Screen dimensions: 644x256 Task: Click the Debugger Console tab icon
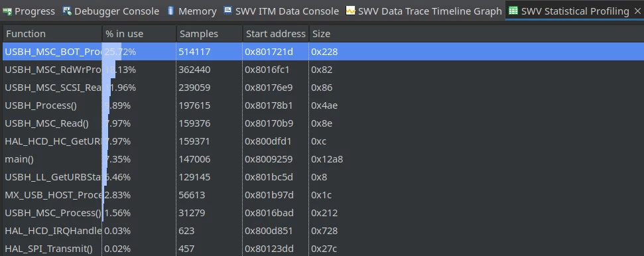(67, 11)
